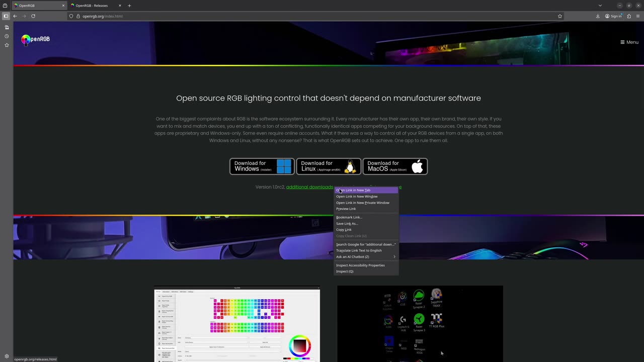
Task: Bookmark this page with the star icon
Action: [x=560, y=16]
